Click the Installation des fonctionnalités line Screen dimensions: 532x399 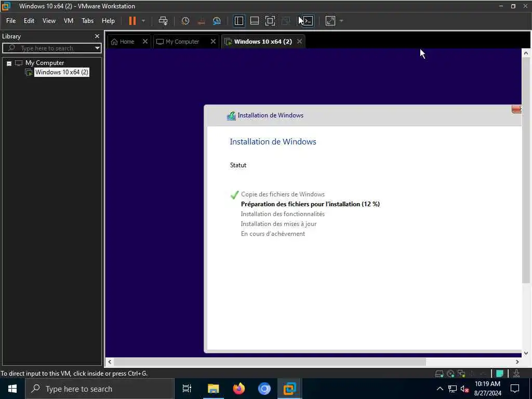point(283,214)
